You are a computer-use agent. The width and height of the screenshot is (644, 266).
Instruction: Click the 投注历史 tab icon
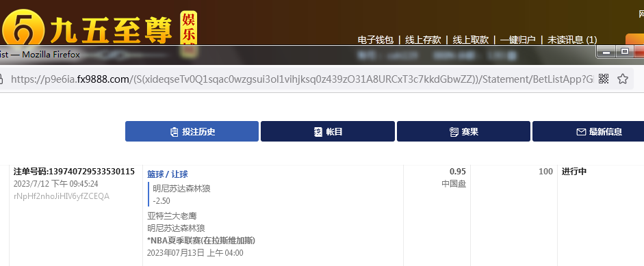click(174, 132)
